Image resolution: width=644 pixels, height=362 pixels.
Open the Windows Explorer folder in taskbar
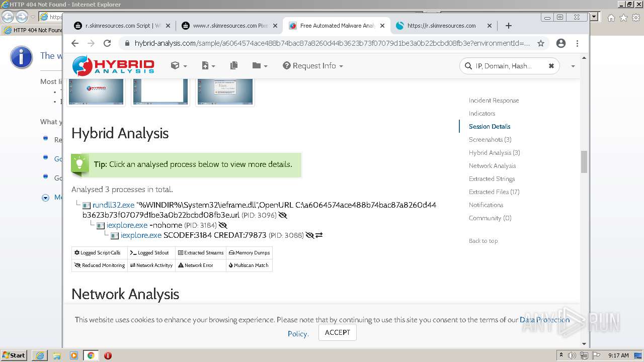pos(57,355)
